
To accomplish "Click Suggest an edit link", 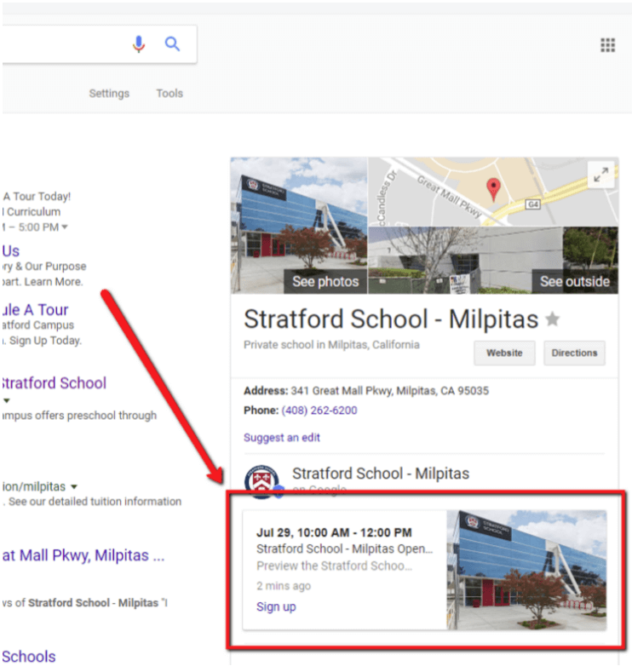I will pos(282,438).
